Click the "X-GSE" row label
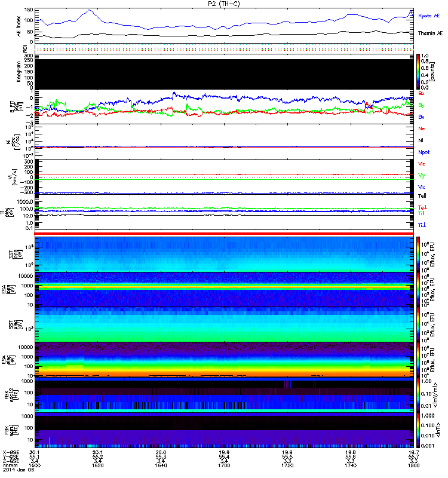The image size is (448, 478). click(11, 452)
